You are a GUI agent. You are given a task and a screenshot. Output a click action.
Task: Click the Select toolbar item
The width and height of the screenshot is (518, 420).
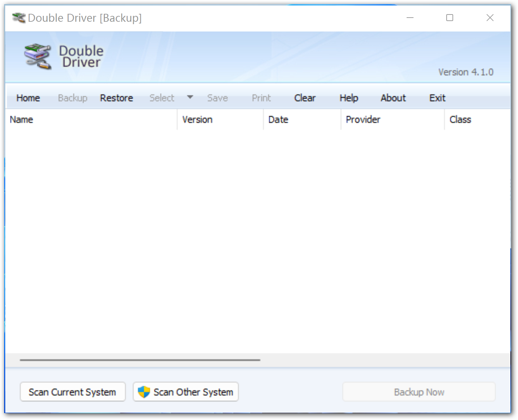click(162, 98)
